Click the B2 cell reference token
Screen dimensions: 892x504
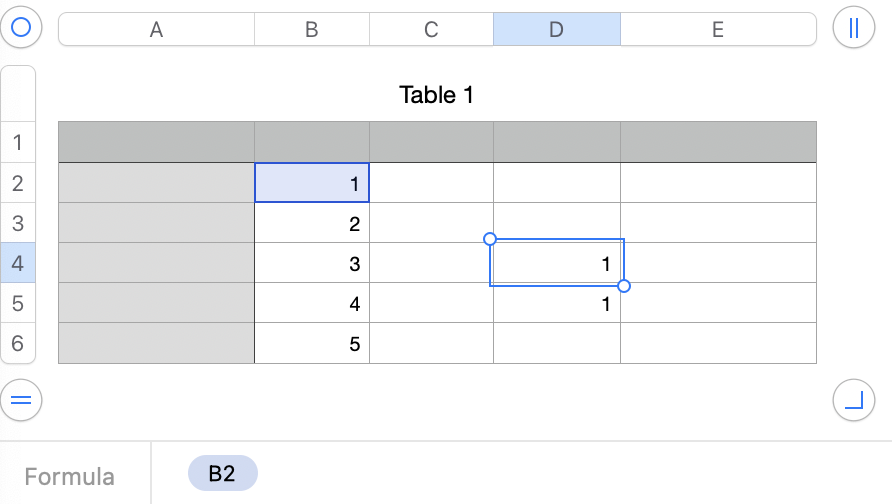(x=222, y=474)
